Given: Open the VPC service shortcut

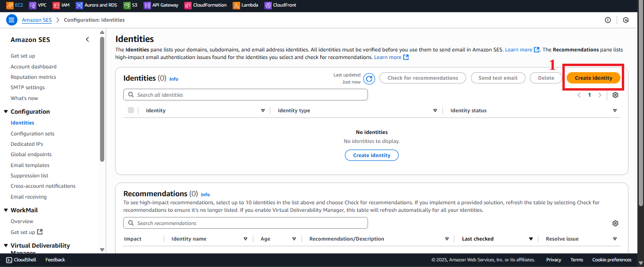Looking at the screenshot, I should 38,5.
